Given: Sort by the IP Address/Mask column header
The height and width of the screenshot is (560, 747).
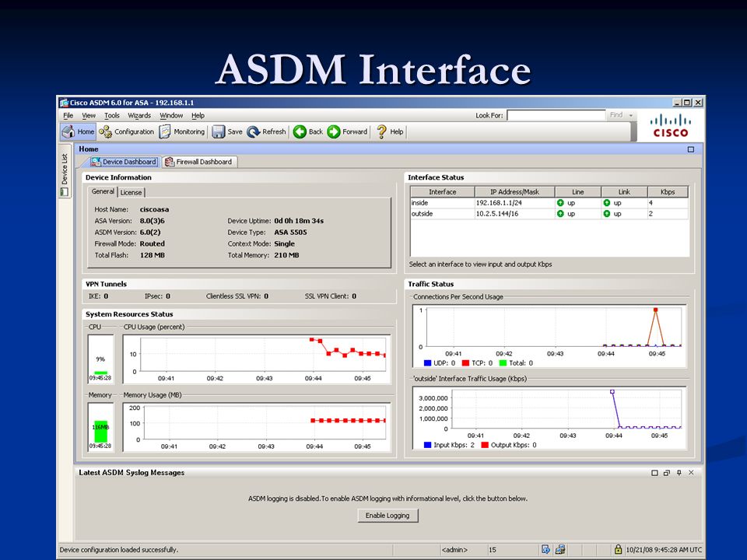Looking at the screenshot, I should (x=514, y=192).
